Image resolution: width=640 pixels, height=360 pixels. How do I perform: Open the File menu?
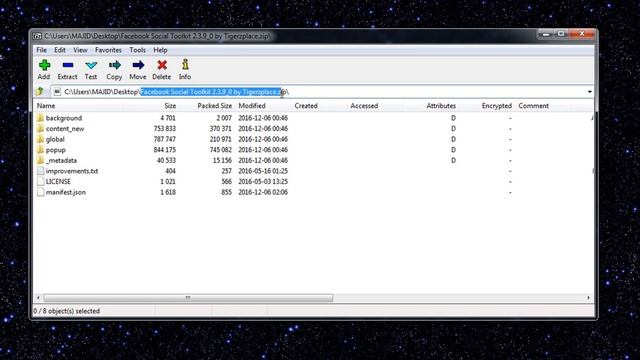pyautogui.click(x=42, y=50)
